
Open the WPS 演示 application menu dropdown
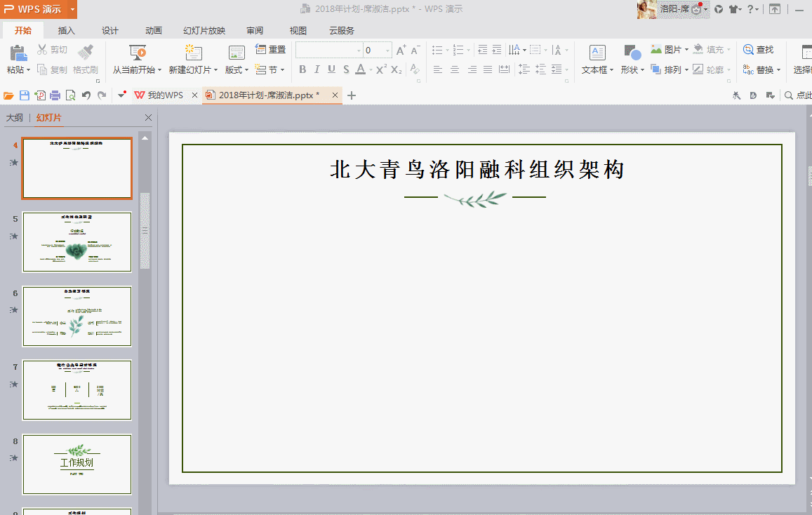72,9
